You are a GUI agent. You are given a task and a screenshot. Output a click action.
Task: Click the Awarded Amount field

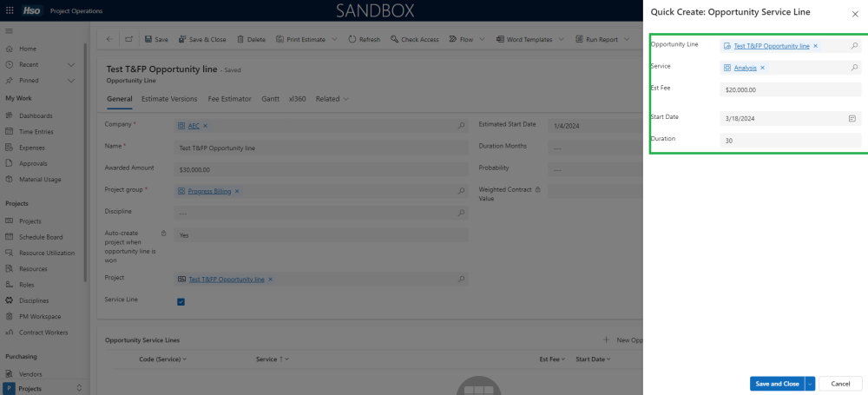click(321, 169)
